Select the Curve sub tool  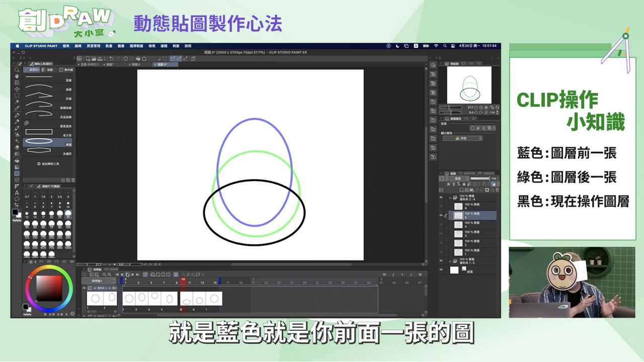tap(48, 87)
